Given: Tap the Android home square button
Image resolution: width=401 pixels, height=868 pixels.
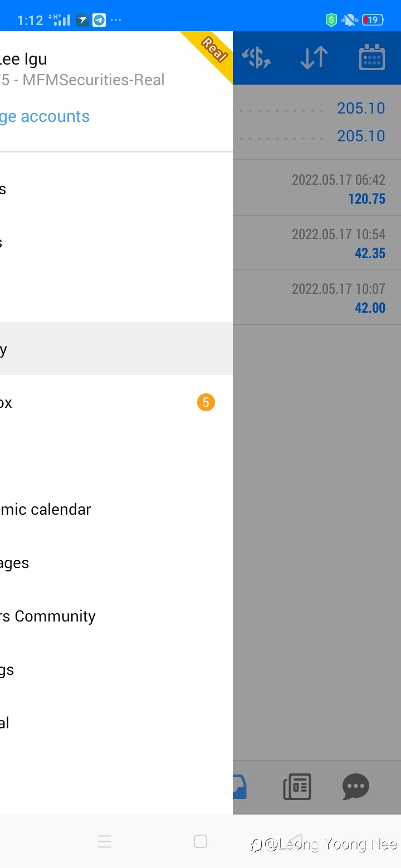Looking at the screenshot, I should [x=200, y=841].
